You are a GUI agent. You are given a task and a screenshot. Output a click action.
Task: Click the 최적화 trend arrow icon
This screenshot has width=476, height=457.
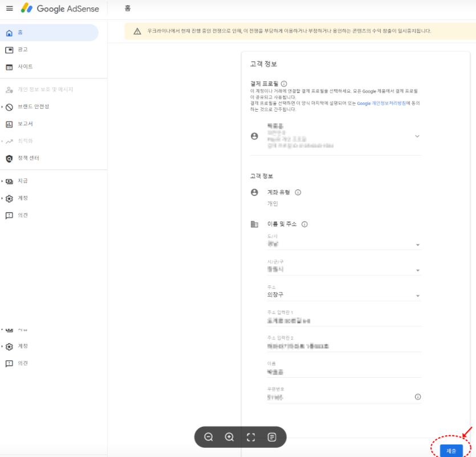click(x=10, y=141)
